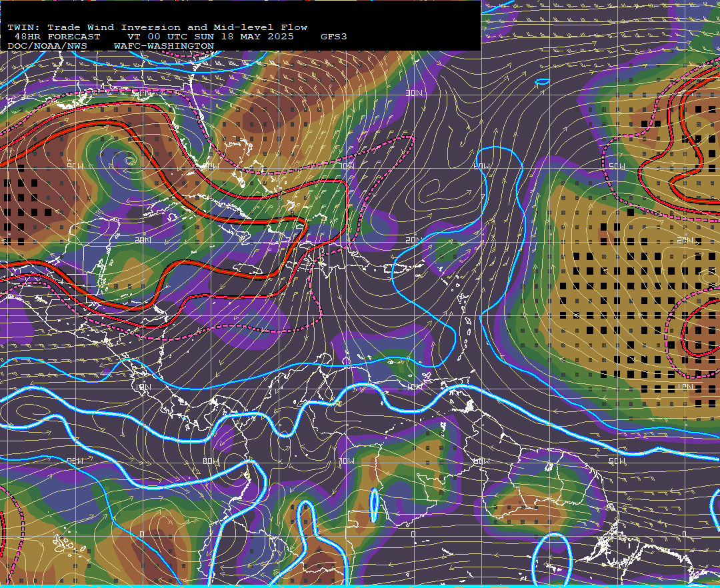Click the '20N' label over the eastern Atlantic

(x=685, y=240)
